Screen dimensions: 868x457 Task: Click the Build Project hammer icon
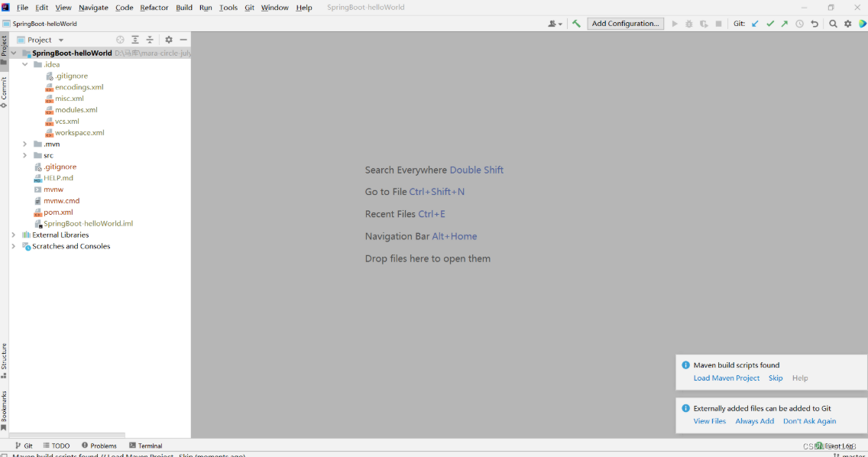coord(576,24)
